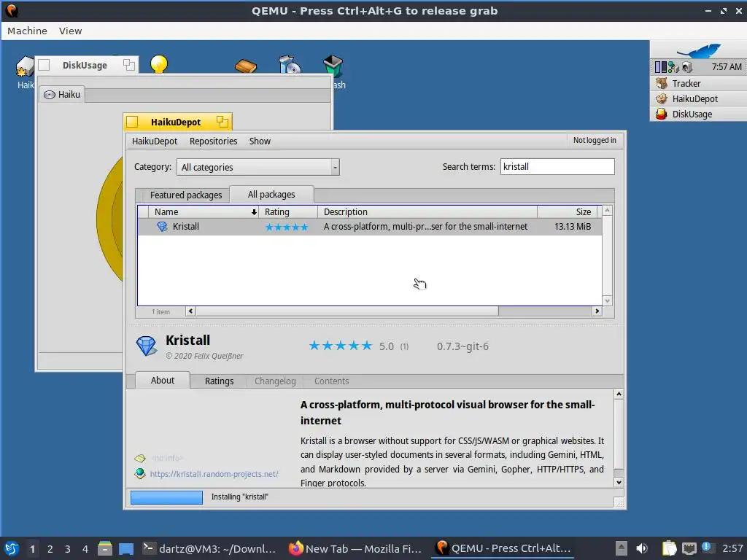Open the QEMU Machine menu
Image resolution: width=747 pixels, height=560 pixels.
coord(27,31)
